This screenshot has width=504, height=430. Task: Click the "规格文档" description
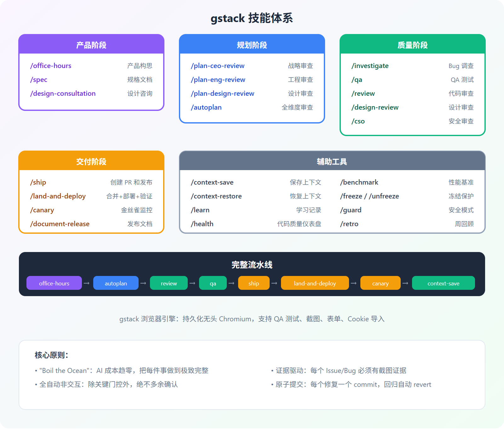[x=140, y=79]
